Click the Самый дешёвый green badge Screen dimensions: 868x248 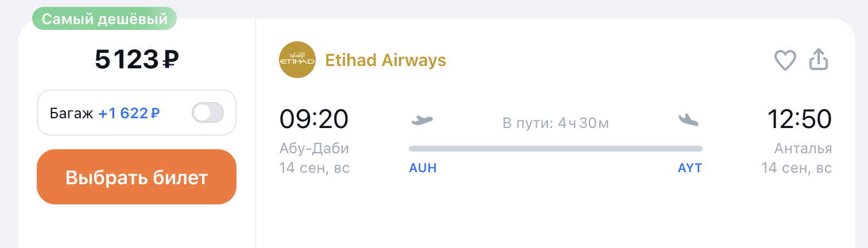click(x=104, y=19)
